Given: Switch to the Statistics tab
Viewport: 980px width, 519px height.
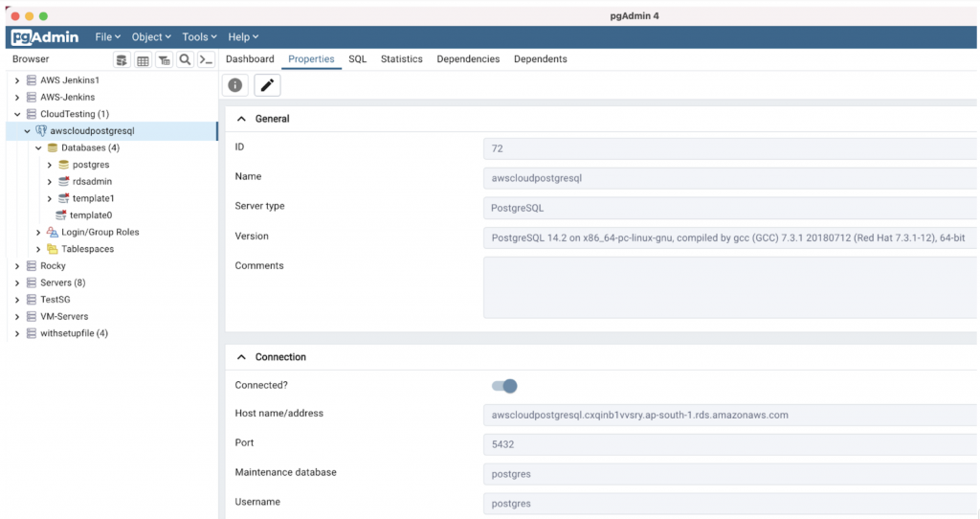Looking at the screenshot, I should point(401,59).
